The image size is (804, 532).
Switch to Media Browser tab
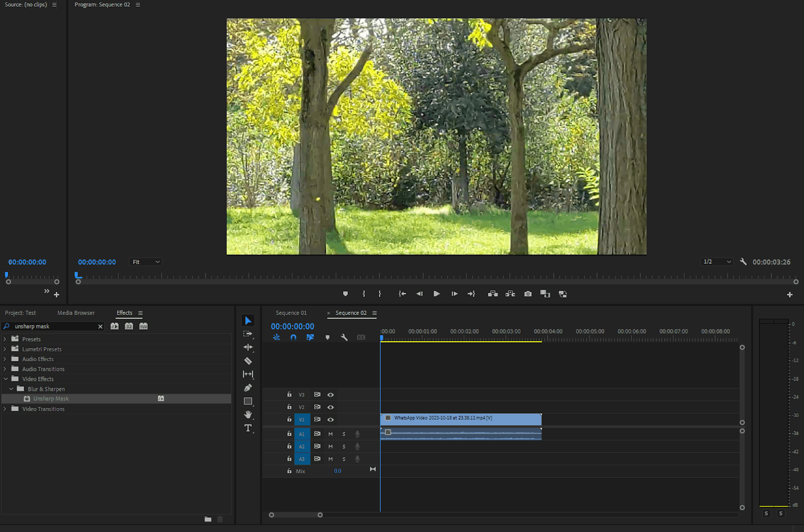click(76, 313)
